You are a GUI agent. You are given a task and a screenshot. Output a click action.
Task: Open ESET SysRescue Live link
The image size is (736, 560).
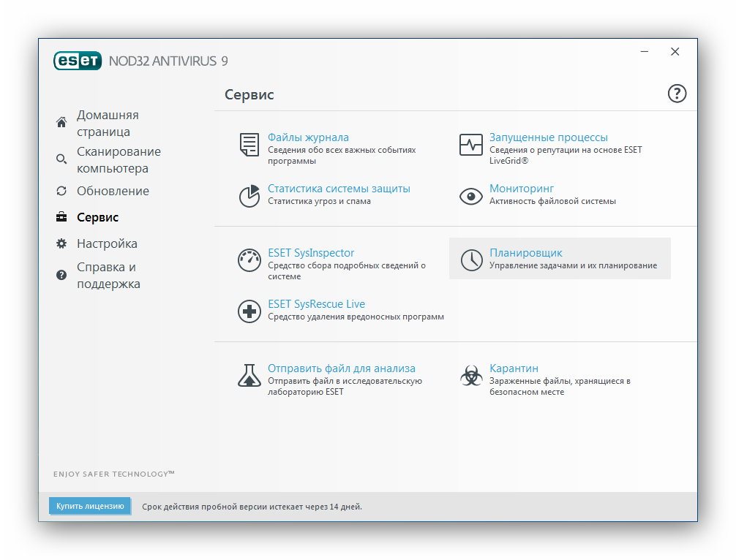(x=316, y=304)
